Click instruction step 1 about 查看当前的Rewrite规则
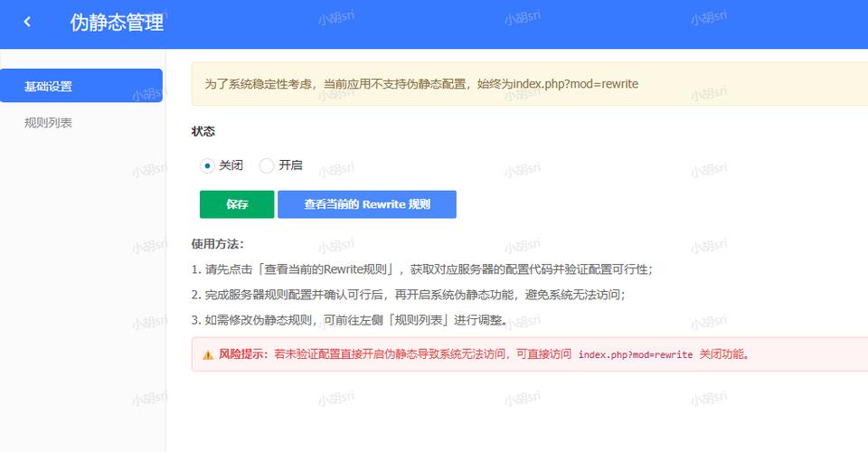 [422, 269]
